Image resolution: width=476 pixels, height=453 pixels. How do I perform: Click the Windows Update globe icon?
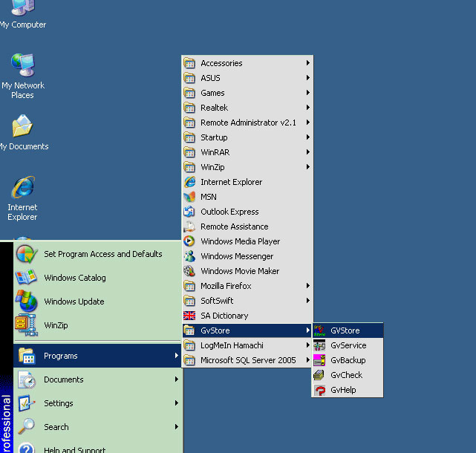tap(27, 302)
